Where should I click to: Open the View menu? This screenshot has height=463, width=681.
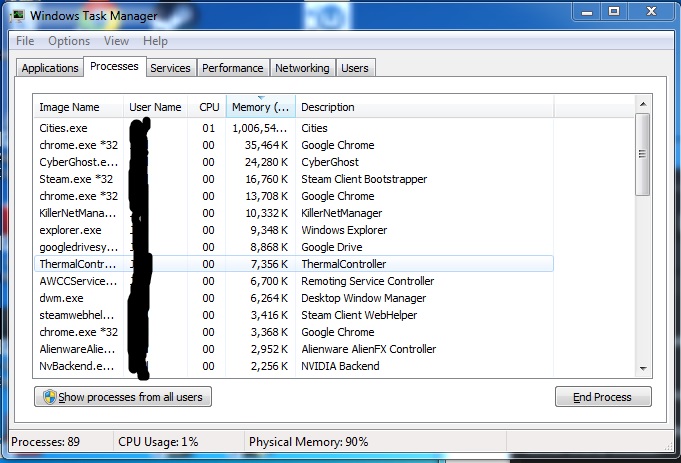[116, 41]
